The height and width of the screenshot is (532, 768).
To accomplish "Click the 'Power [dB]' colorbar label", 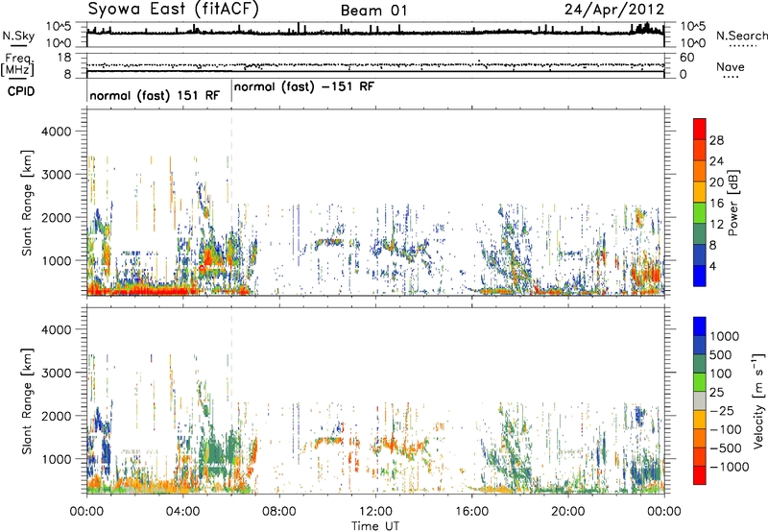I will click(x=733, y=203).
